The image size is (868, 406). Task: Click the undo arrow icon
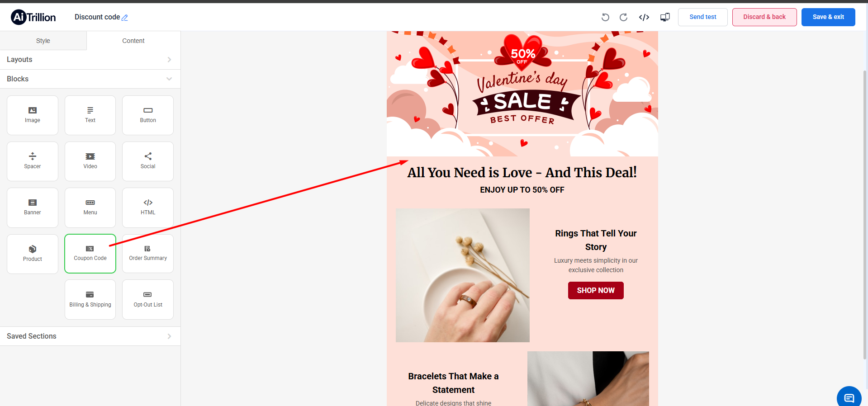605,17
